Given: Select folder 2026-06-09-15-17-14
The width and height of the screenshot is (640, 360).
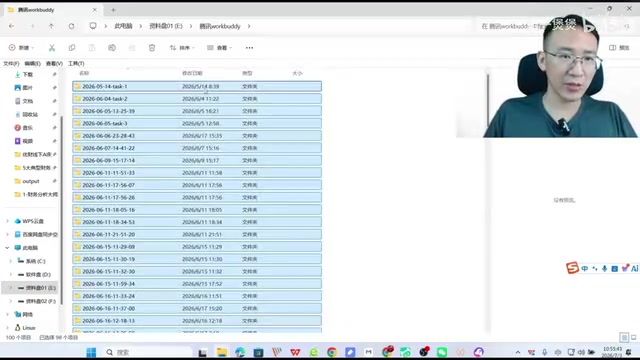Looking at the screenshot, I should point(197,160).
